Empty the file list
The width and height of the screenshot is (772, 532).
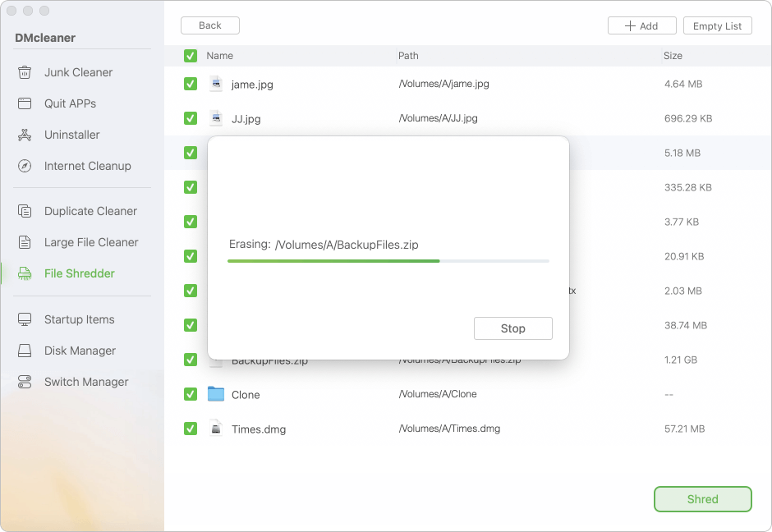717,25
